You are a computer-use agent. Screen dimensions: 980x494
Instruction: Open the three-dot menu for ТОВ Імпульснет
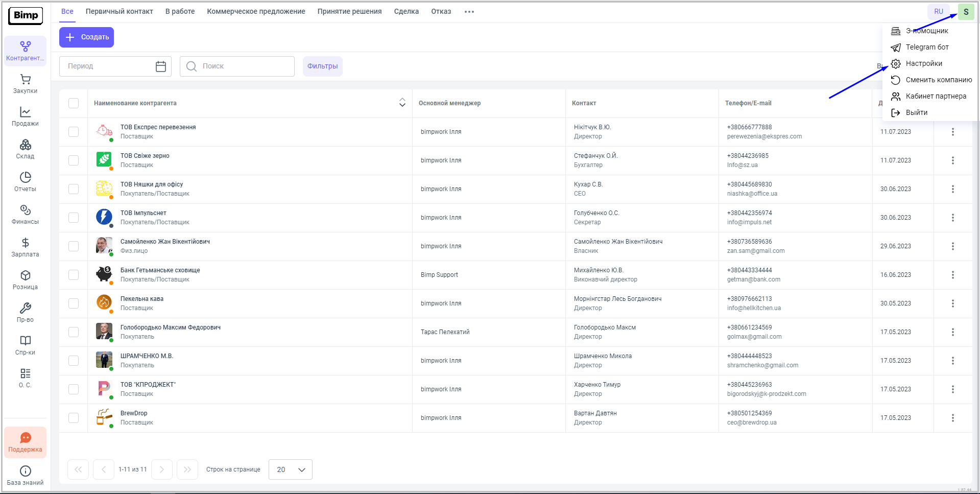(952, 218)
